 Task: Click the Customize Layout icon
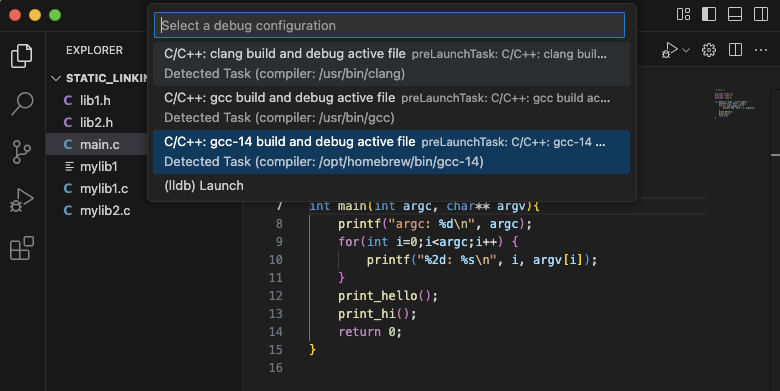(x=683, y=14)
